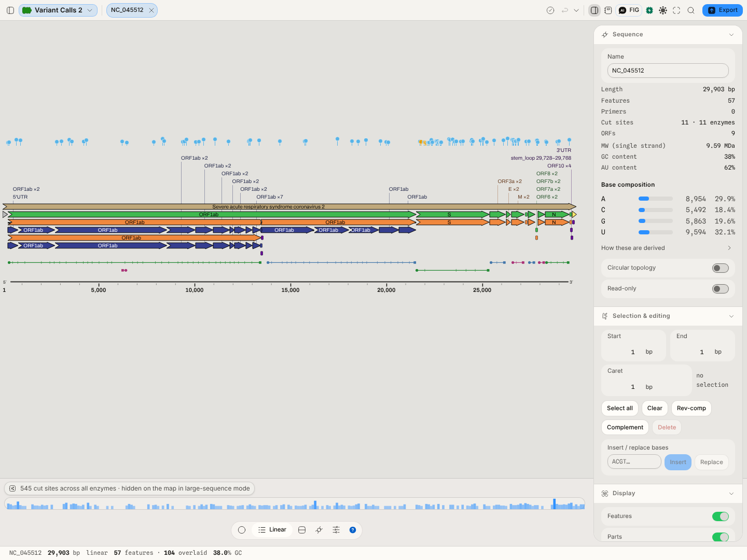Dismiss the 545 cut sites notice icon
Viewport: 747px width, 560px height.
pyautogui.click(x=12, y=488)
